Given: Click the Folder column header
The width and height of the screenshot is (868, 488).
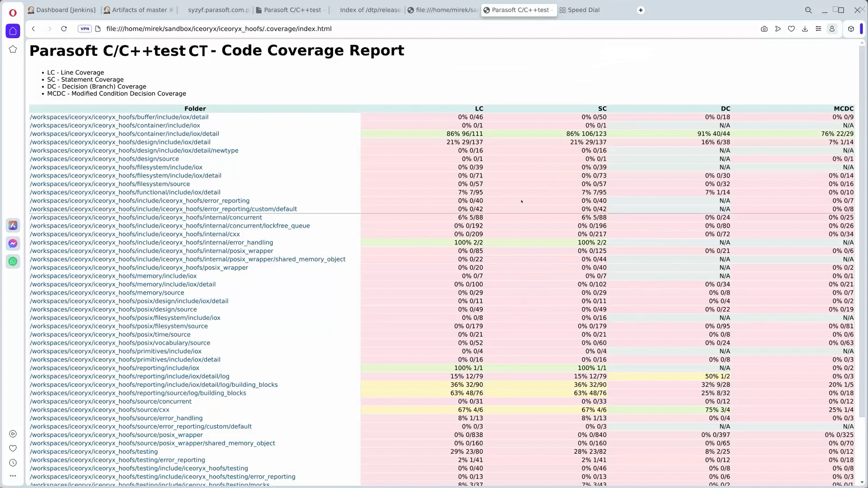Looking at the screenshot, I should pyautogui.click(x=195, y=109).
